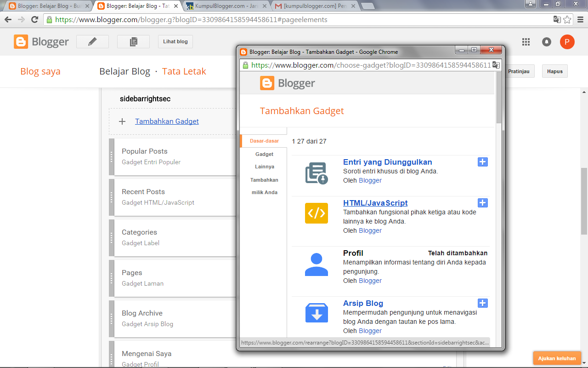Add the HTML/JavaScript gadget plus button
Viewport: 588px width, 368px height.
[483, 203]
